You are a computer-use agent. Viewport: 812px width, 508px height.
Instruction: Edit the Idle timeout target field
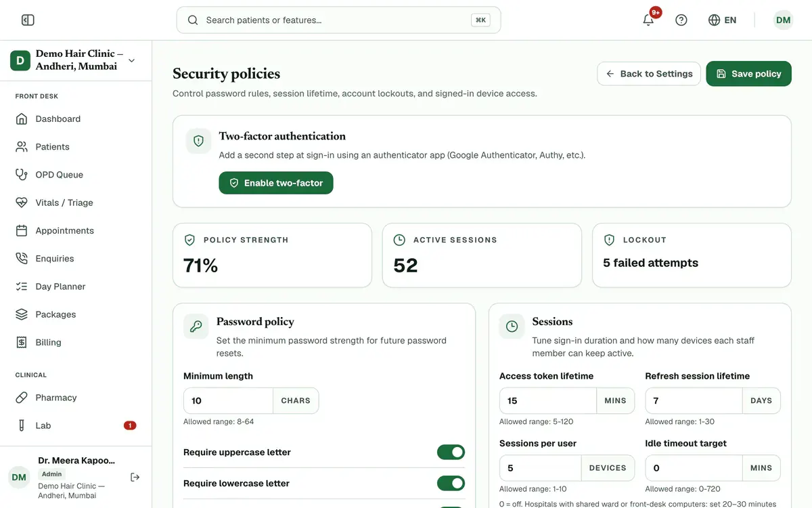coord(694,468)
